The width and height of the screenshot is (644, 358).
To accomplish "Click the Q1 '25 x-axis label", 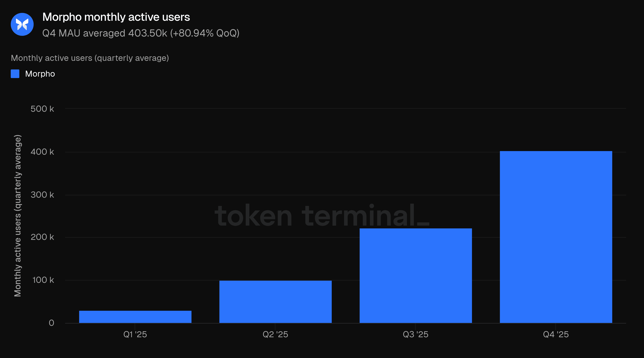I will 135,334.
